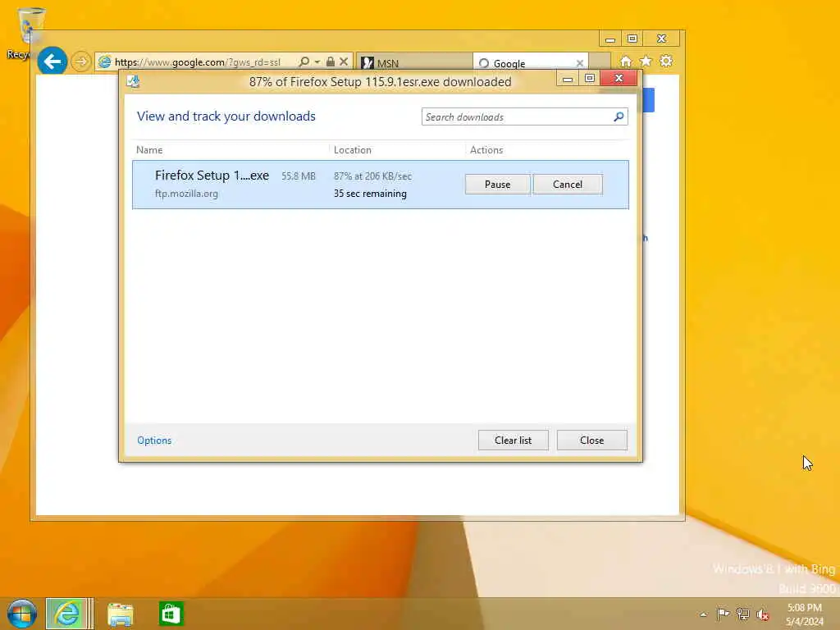Click the search magnifier in downloads box
The height and width of the screenshot is (630, 840).
(x=619, y=116)
